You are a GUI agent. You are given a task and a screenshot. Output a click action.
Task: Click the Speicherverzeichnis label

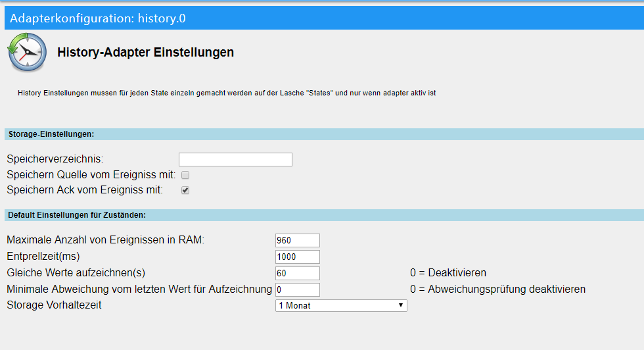(x=55, y=159)
